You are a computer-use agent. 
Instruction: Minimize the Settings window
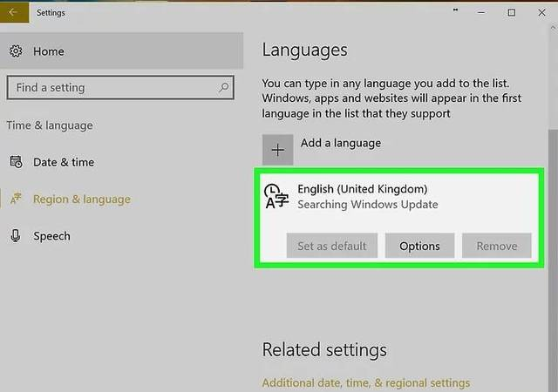click(x=481, y=12)
